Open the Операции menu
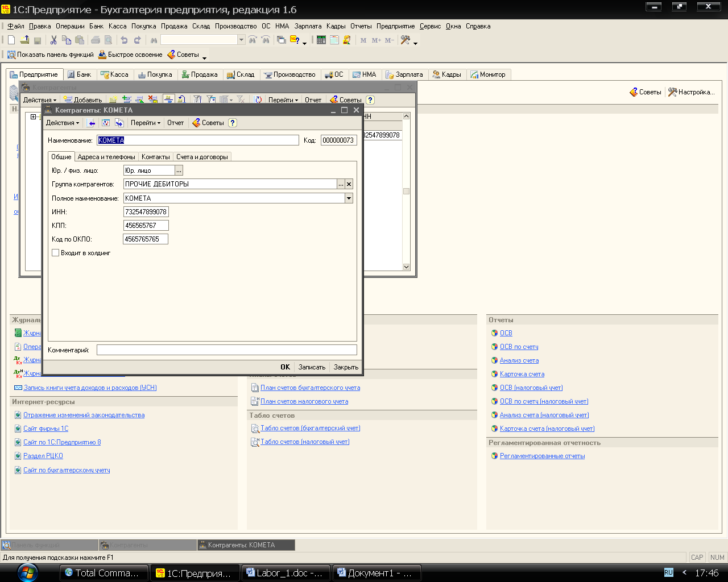 tap(70, 26)
